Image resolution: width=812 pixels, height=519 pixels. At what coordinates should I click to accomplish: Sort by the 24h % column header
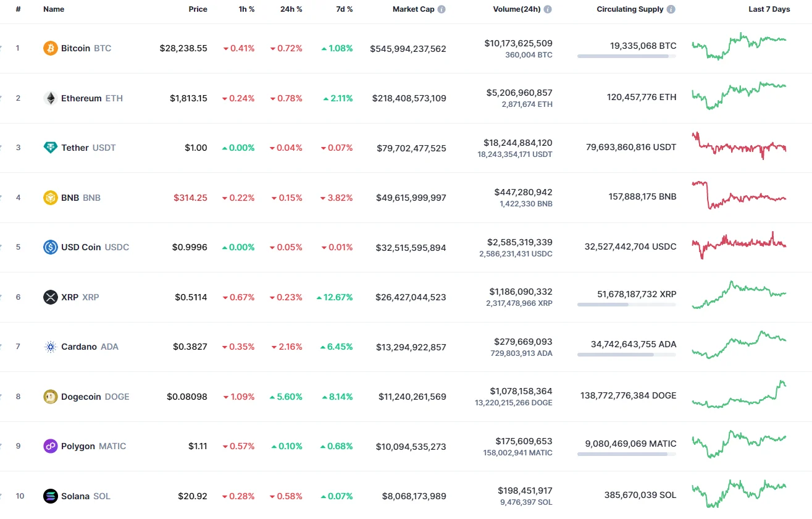pyautogui.click(x=291, y=9)
